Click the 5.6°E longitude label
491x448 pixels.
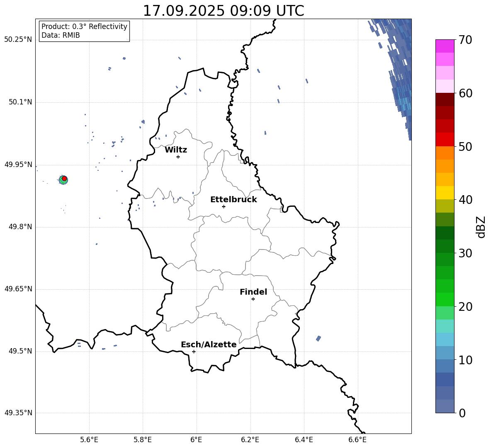(89, 440)
